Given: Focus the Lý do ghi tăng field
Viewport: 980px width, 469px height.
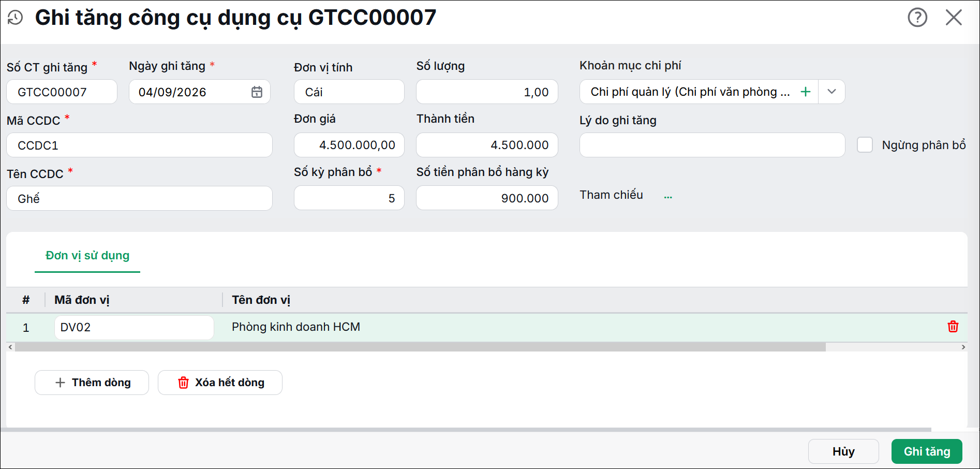Looking at the screenshot, I should click(712, 145).
